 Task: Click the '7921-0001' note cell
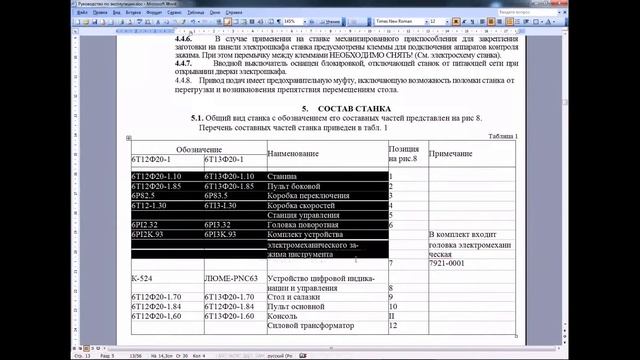[472, 263]
